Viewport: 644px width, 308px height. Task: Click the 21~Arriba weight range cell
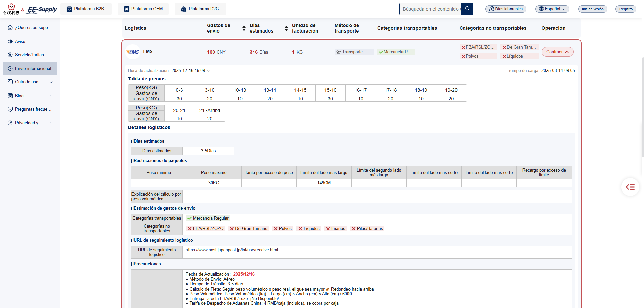[x=210, y=110]
